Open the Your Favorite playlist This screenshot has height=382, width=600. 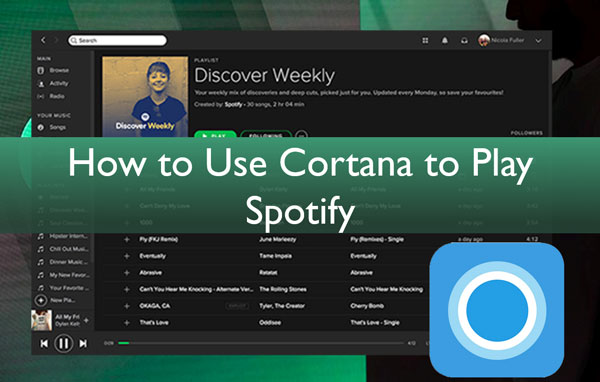pos(69,288)
